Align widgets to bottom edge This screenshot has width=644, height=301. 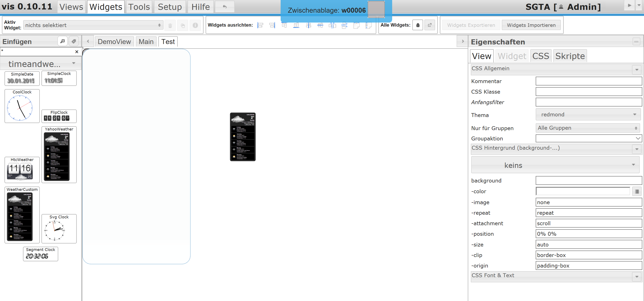[296, 25]
